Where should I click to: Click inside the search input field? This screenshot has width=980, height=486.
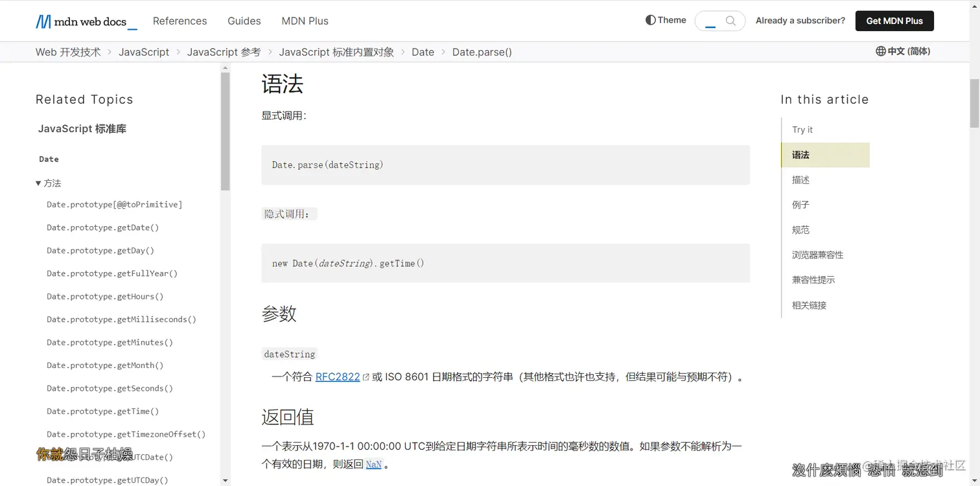[x=713, y=20]
